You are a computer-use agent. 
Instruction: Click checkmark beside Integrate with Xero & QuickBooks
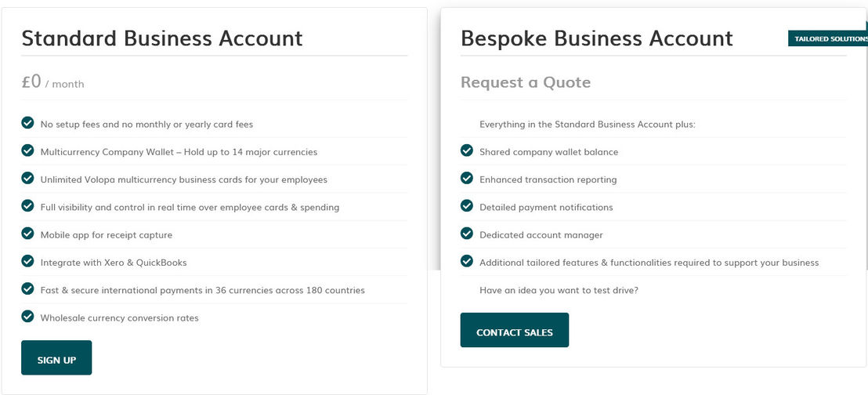(27, 261)
